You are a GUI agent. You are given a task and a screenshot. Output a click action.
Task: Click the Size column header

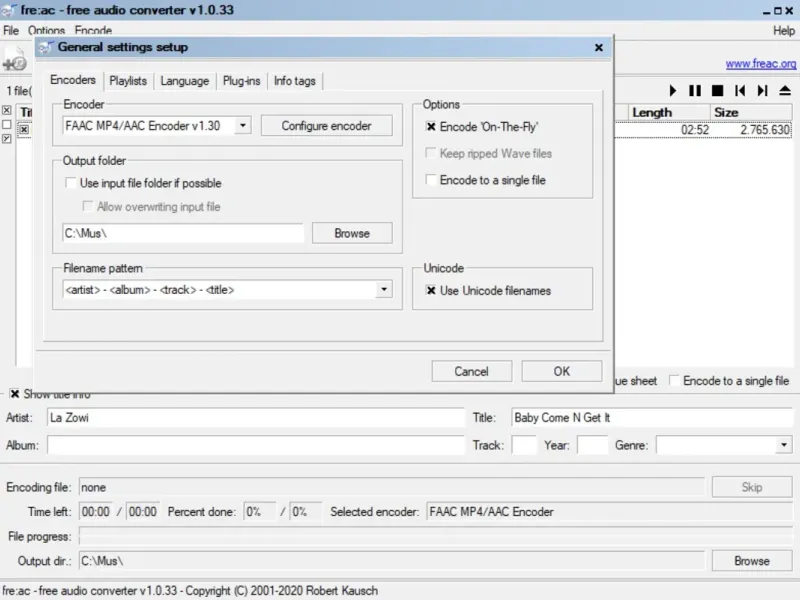click(x=752, y=112)
